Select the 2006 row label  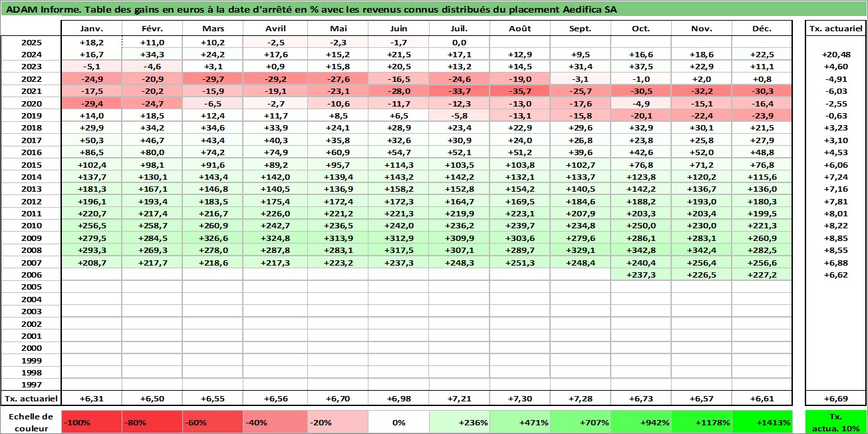click(31, 275)
